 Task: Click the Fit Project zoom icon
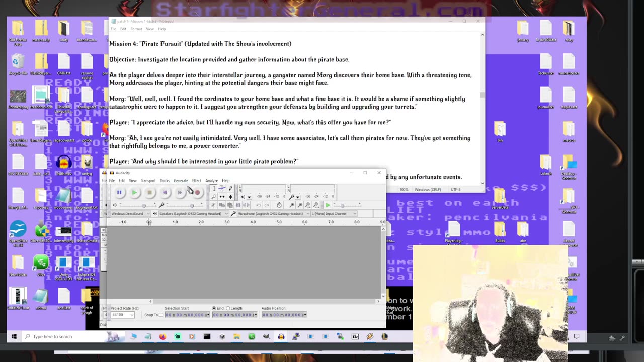316,205
